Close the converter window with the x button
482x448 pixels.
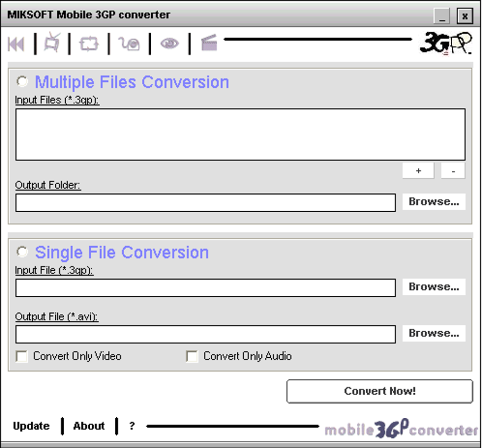click(465, 16)
